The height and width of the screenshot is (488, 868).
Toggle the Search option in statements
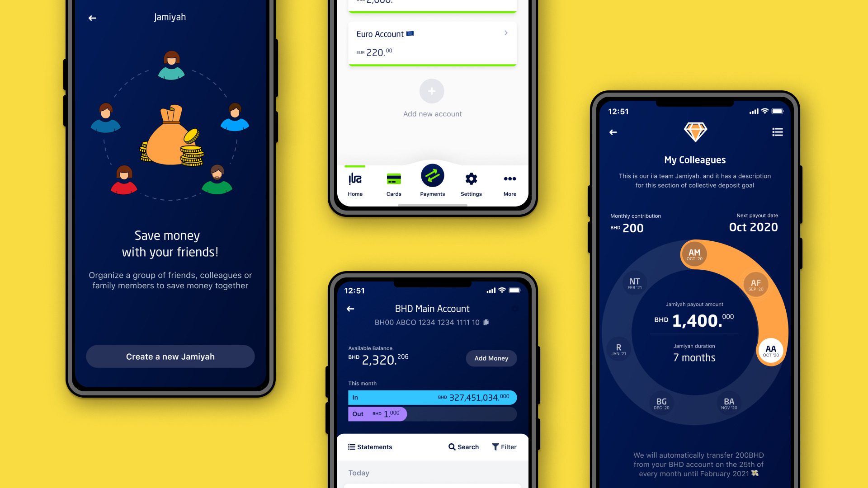464,447
